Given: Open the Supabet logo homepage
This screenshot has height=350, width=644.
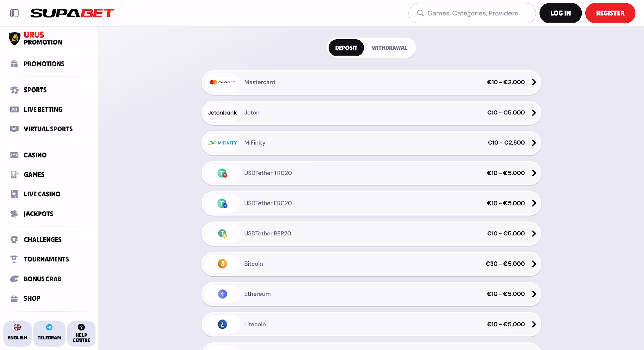Looking at the screenshot, I should coord(72,13).
